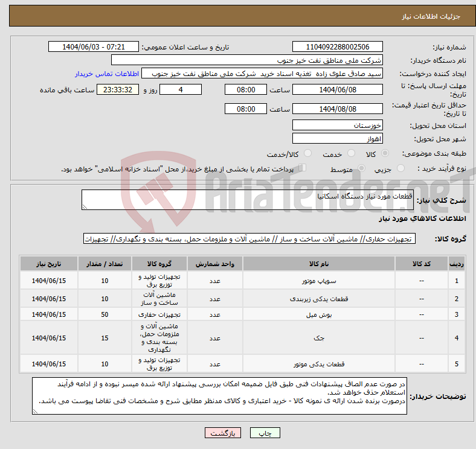This screenshot has width=476, height=449.
Task: Click the buyer notes textarea
Action: coord(219,396)
